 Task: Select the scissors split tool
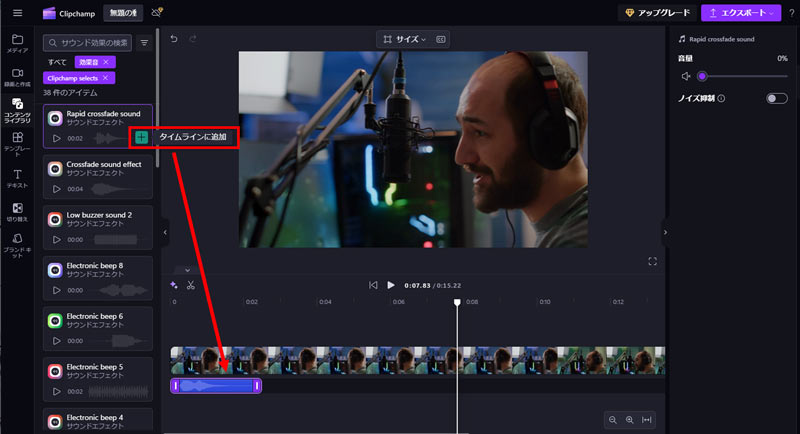point(190,285)
